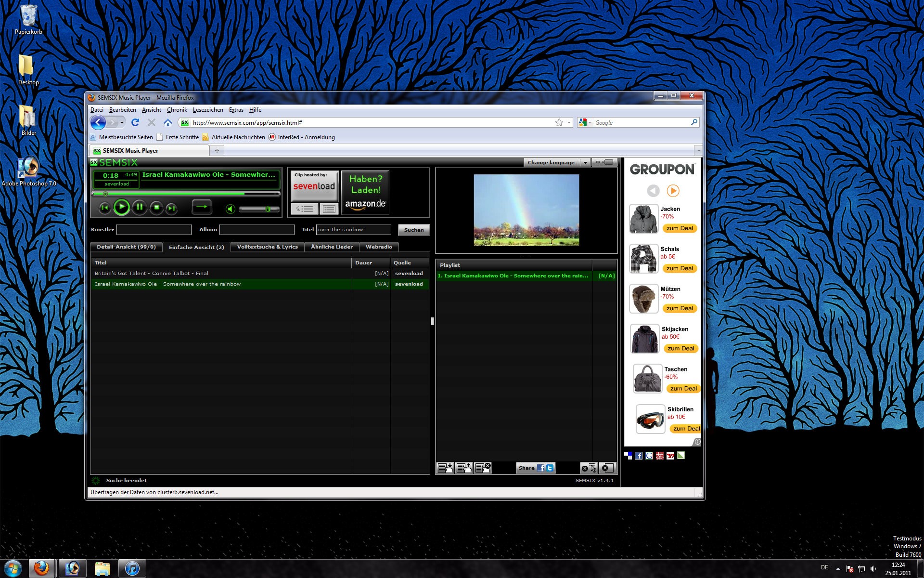Click the details list icon under sevenload

click(329, 209)
